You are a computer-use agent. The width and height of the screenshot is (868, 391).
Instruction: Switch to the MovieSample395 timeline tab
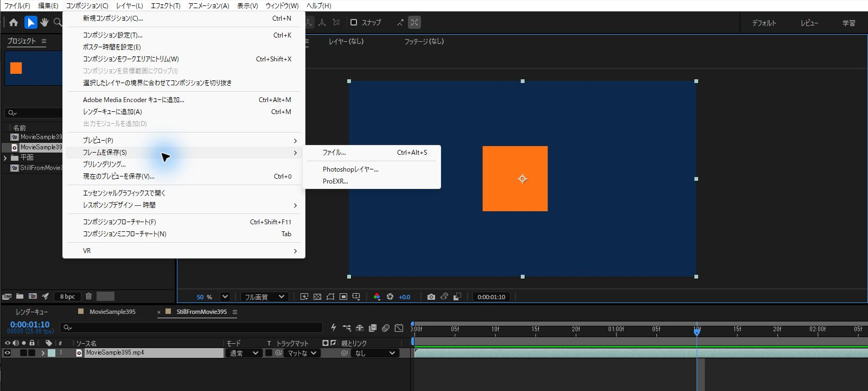(112, 312)
